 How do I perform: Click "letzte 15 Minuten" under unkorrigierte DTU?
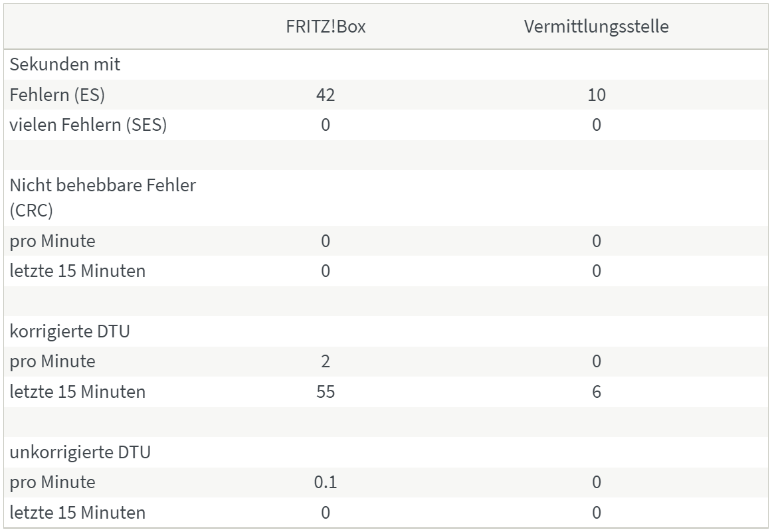coord(77,513)
